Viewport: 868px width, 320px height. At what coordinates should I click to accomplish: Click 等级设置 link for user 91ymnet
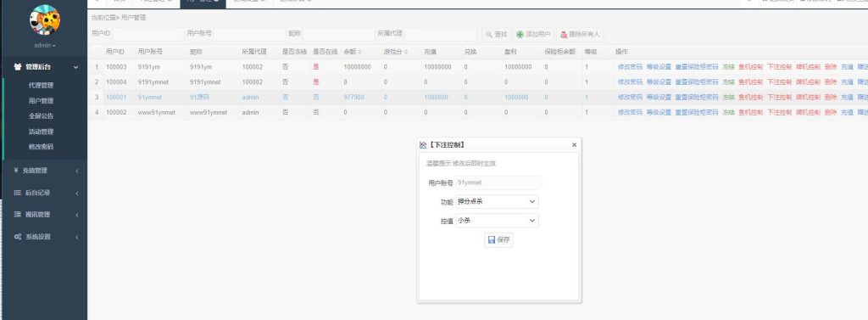pyautogui.click(x=659, y=97)
